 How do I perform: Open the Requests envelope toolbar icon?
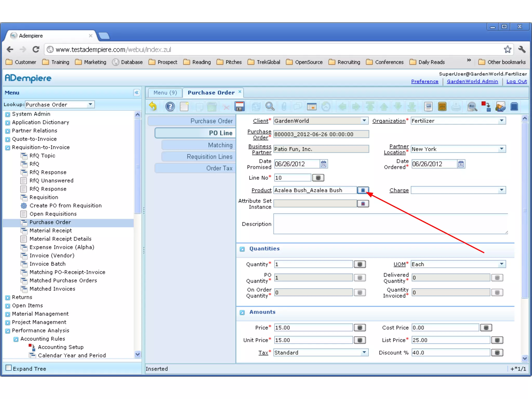500,107
